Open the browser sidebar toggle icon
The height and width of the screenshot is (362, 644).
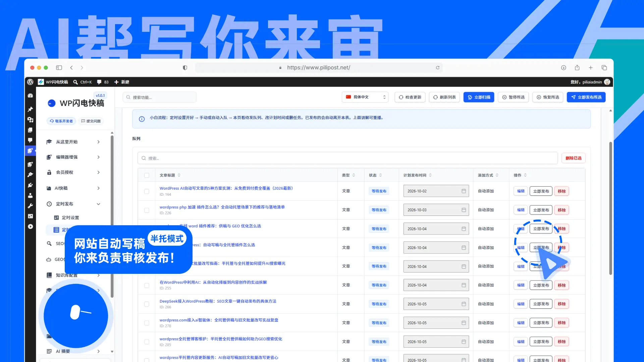(x=59, y=68)
